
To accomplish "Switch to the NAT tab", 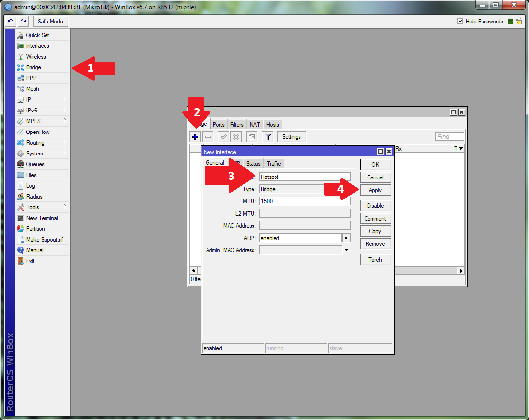I will click(x=255, y=125).
